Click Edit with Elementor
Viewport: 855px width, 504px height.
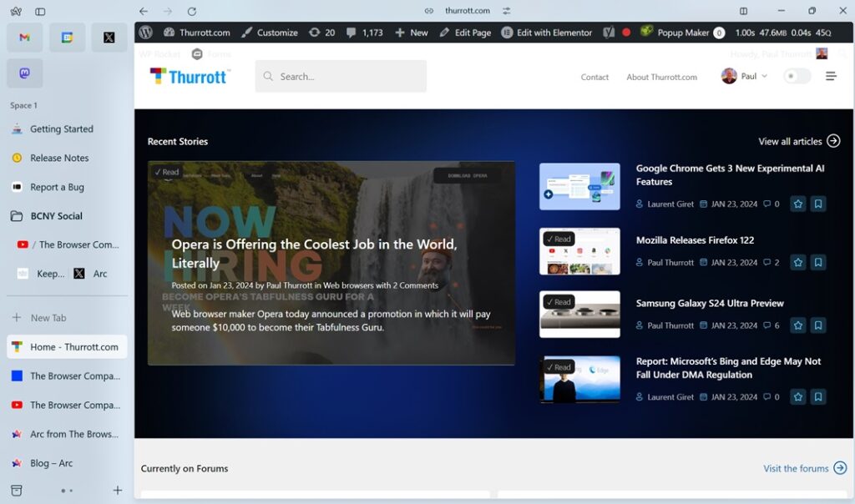pos(547,33)
